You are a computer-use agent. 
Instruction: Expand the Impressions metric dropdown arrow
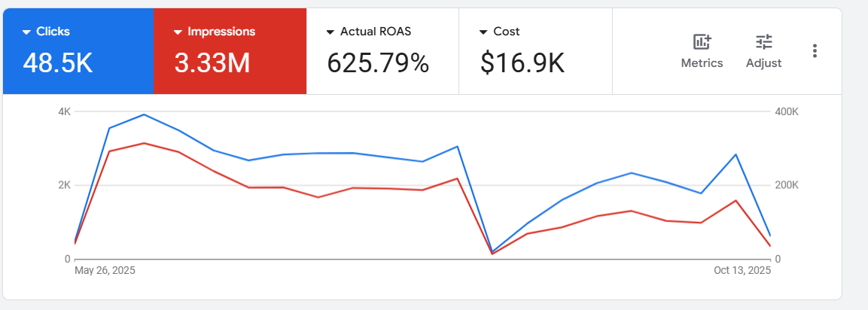coord(178,32)
